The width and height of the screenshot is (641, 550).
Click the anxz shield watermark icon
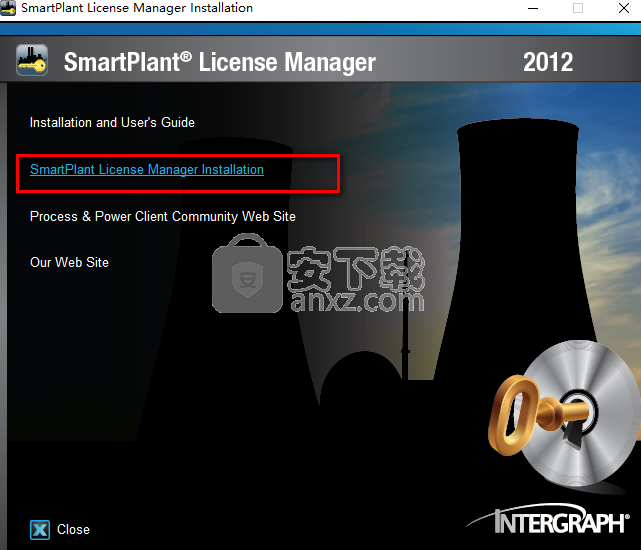click(242, 272)
